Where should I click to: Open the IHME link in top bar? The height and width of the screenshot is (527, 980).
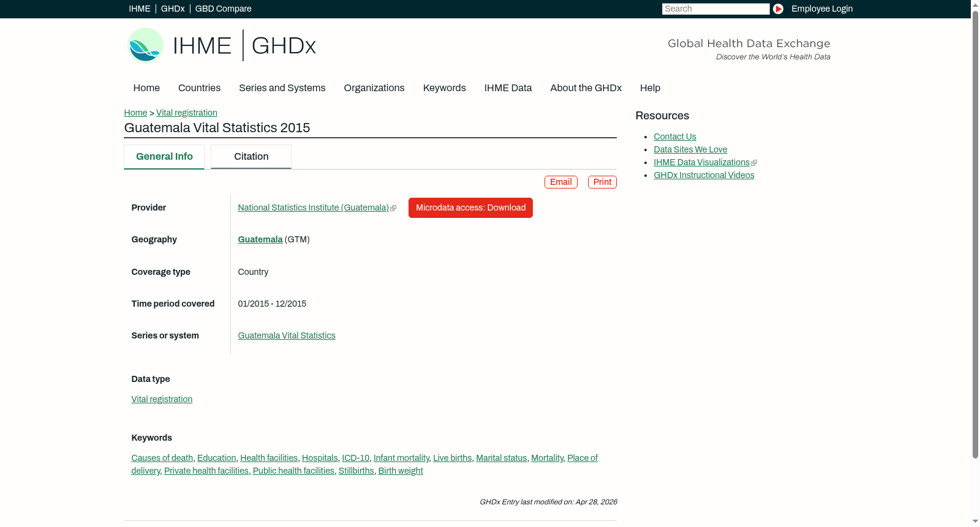(x=140, y=9)
